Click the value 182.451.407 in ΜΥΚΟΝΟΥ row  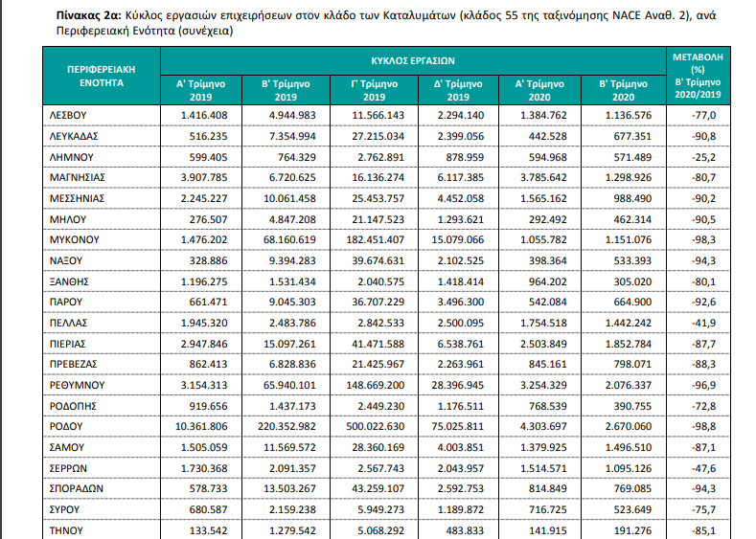pos(375,240)
